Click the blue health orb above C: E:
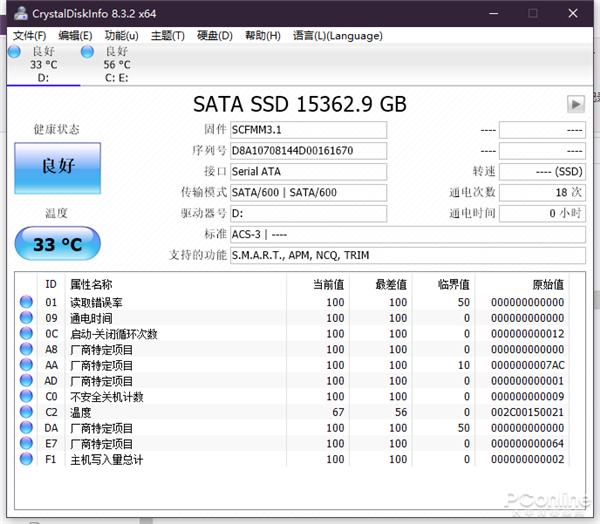This screenshot has width=600, height=524. pyautogui.click(x=87, y=51)
